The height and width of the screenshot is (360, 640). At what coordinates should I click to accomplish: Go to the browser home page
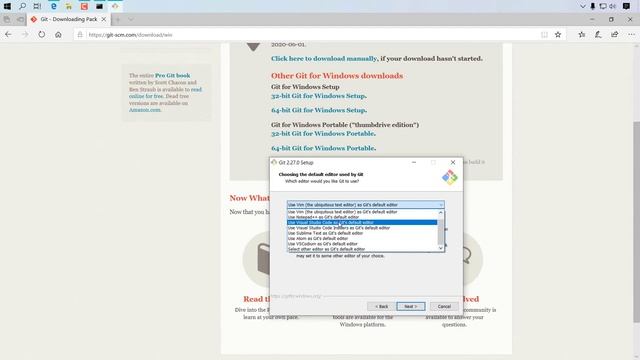pos(58,35)
